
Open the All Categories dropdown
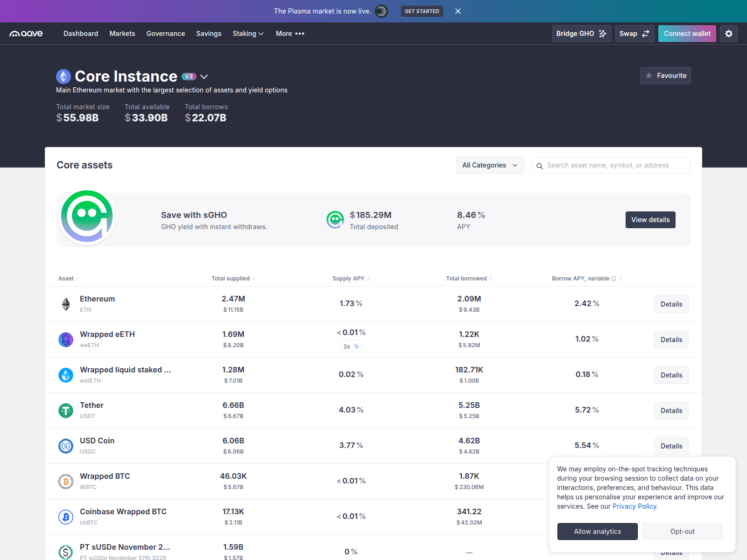point(490,165)
